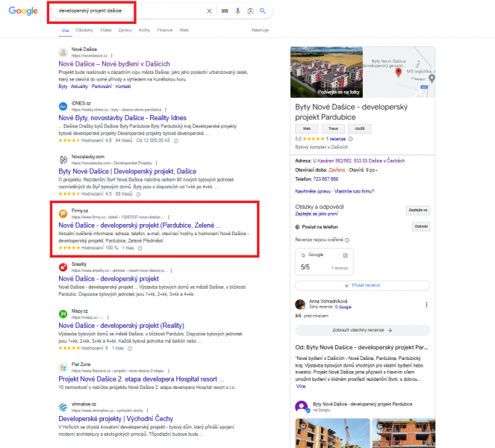Open three-dot menu for Sreality result
This screenshot has height=448, width=495.
[171, 270]
